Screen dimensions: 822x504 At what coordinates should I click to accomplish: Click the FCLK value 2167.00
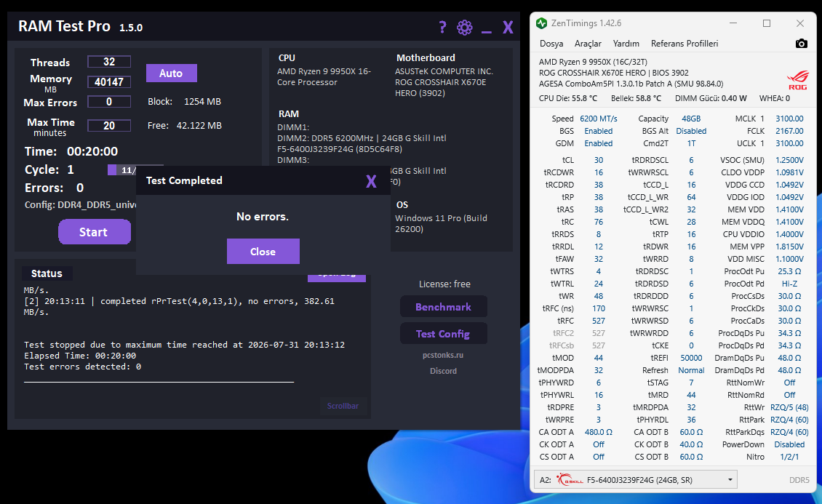point(789,131)
